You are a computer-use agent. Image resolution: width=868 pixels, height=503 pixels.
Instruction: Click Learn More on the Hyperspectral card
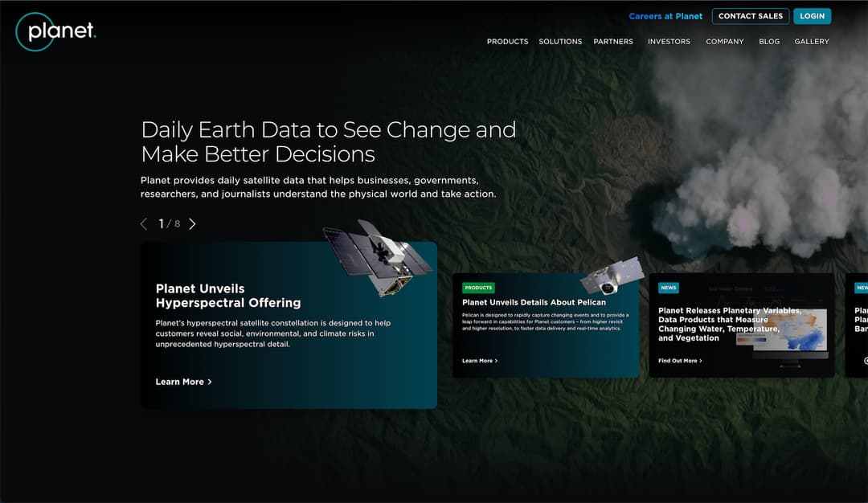pos(179,382)
